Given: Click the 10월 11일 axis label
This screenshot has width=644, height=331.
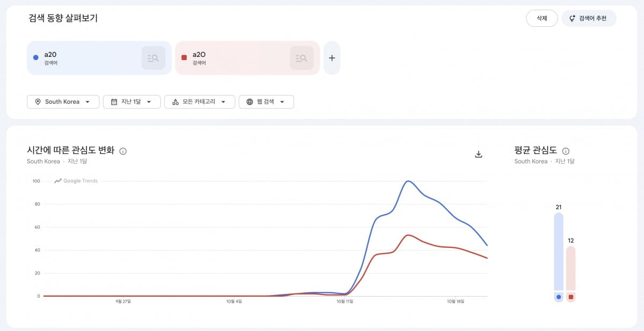Looking at the screenshot, I should 345,301.
